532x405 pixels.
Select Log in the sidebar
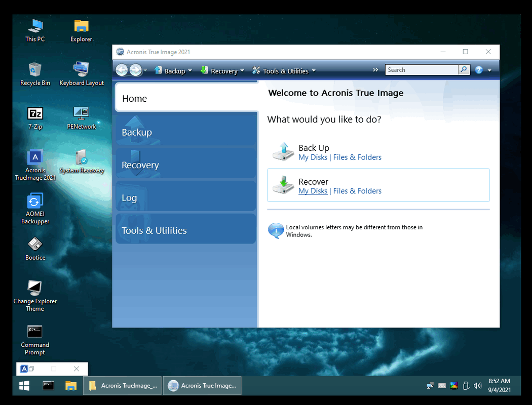[x=185, y=196]
